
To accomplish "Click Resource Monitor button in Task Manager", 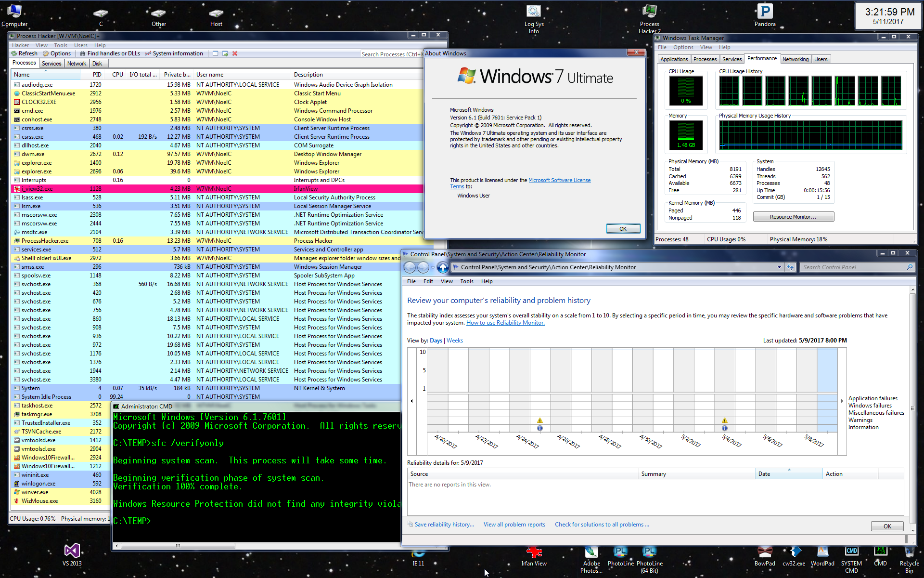I will (793, 217).
